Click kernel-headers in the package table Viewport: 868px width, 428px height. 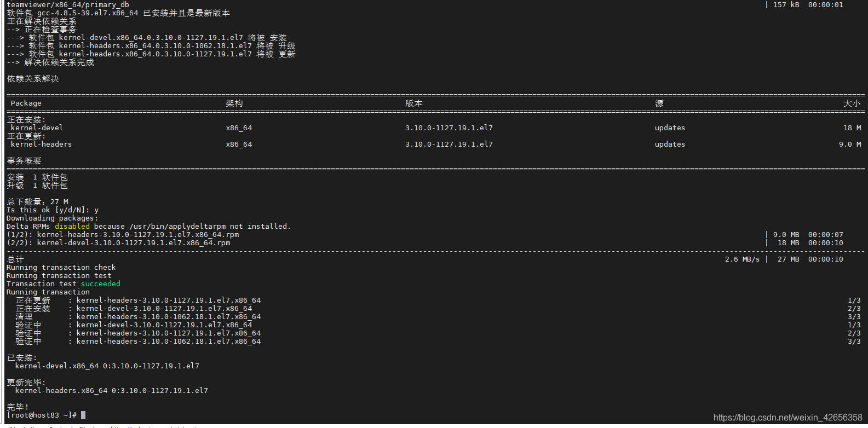tap(42, 144)
